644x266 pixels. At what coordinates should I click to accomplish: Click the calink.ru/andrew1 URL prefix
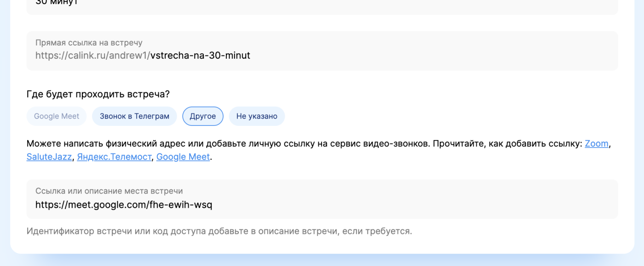pos(93,56)
